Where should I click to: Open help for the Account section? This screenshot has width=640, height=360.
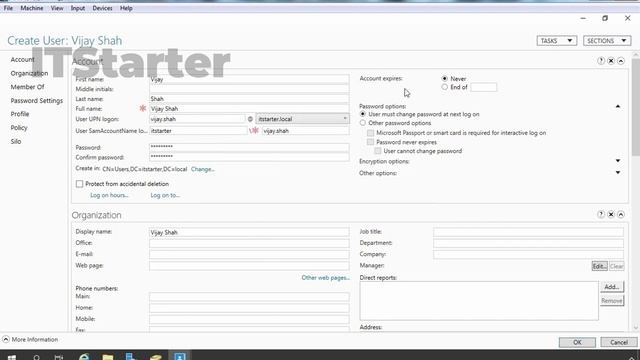pos(601,61)
